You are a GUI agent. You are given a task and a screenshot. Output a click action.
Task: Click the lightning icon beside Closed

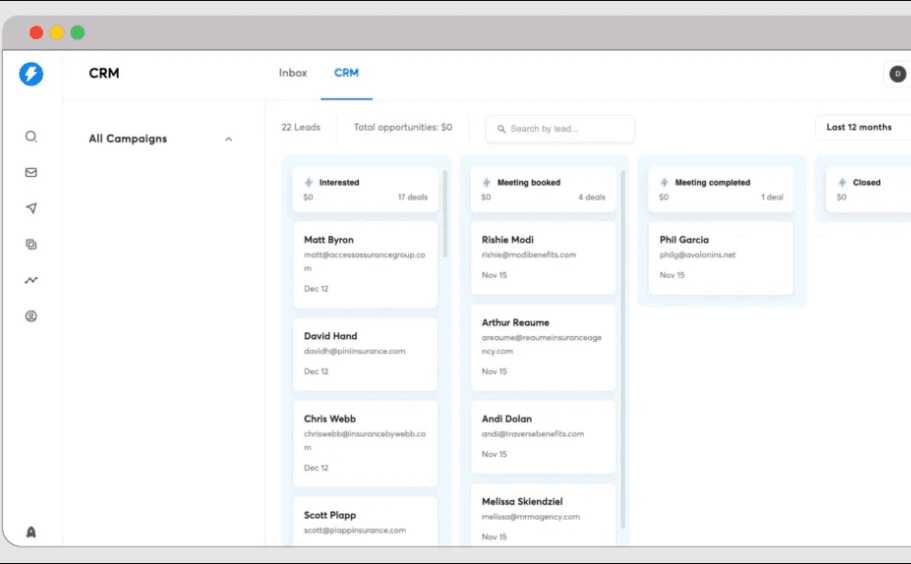(x=842, y=182)
